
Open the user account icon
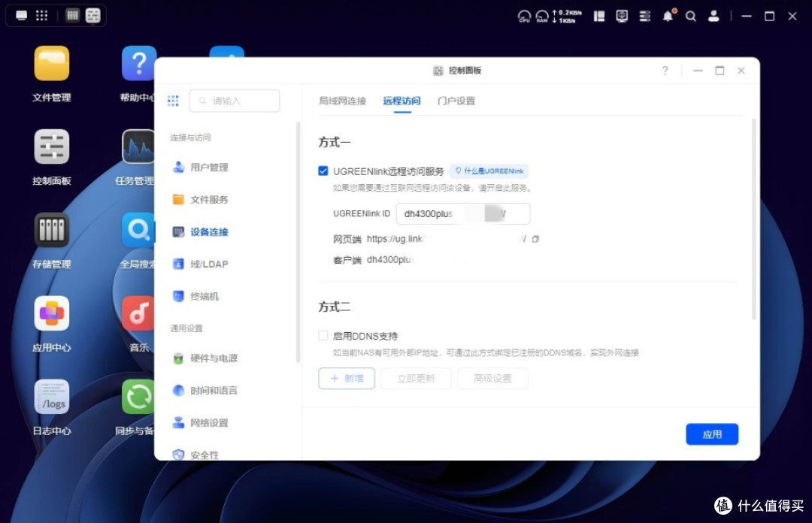[x=714, y=17]
